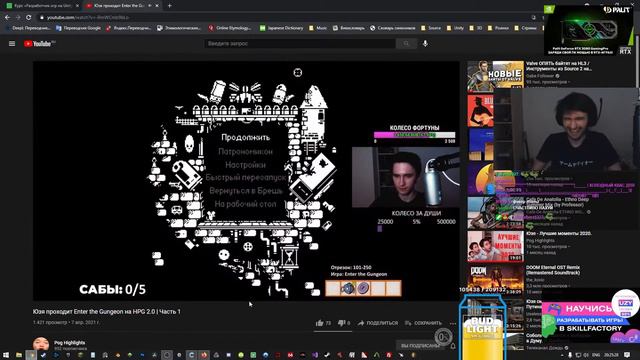
Task: Expand the Unity bookmarks folder
Action: [x=456, y=28]
